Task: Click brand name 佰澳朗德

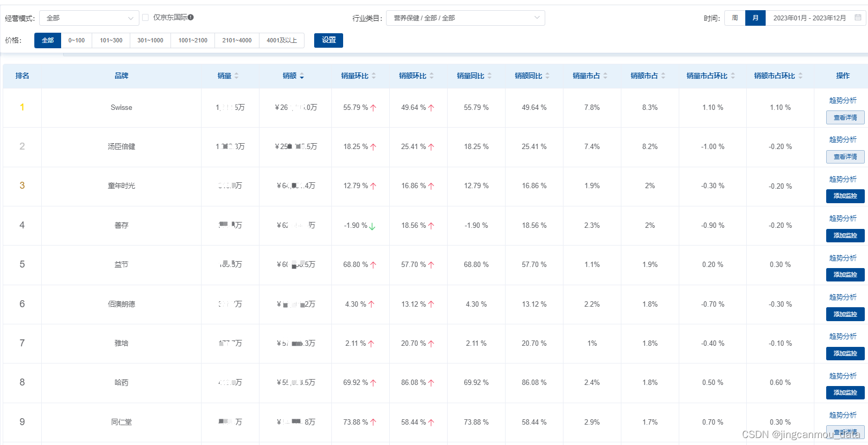Action: click(121, 304)
